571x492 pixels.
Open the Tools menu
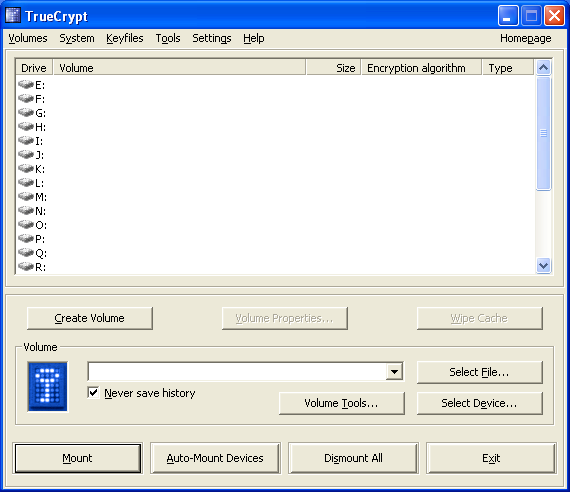pos(168,38)
